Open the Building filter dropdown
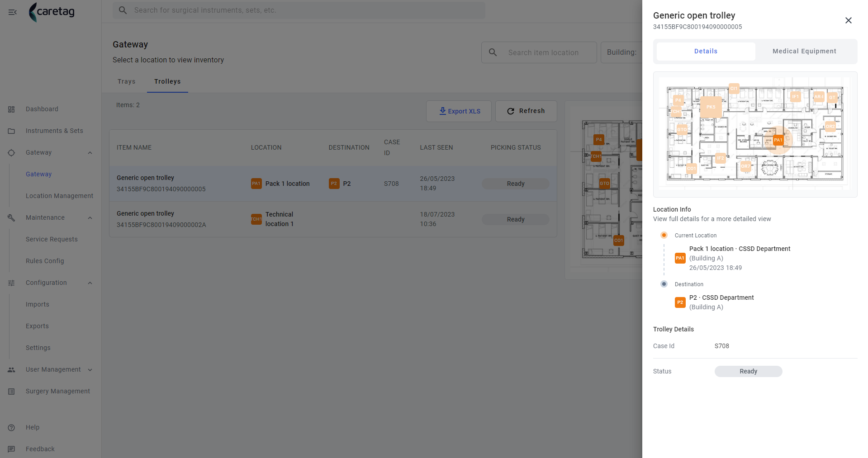Screen dimensions: 868x458 (x=621, y=52)
